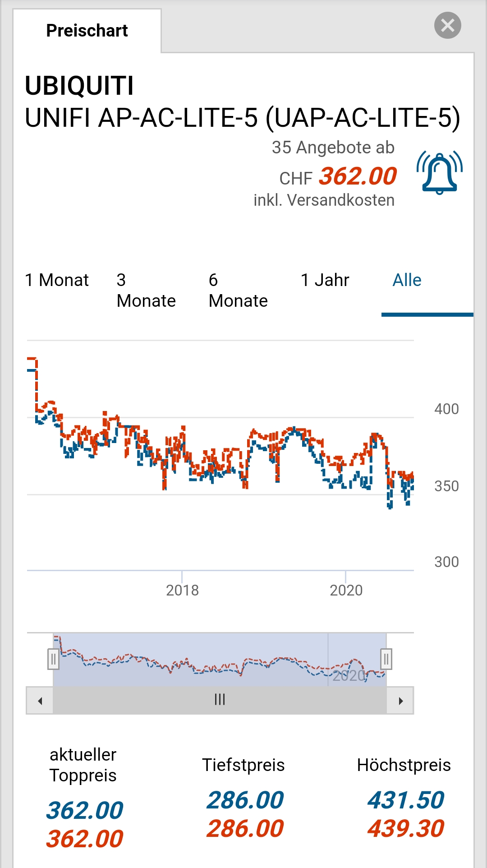Click the price alert bell icon
487x868 pixels.
439,173
